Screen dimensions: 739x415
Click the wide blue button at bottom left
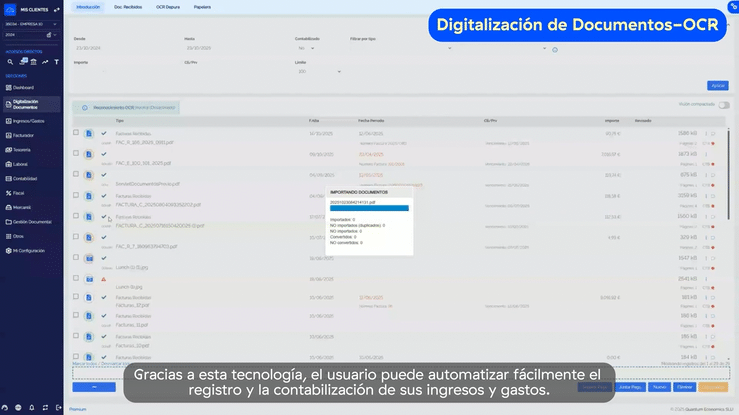tap(94, 387)
